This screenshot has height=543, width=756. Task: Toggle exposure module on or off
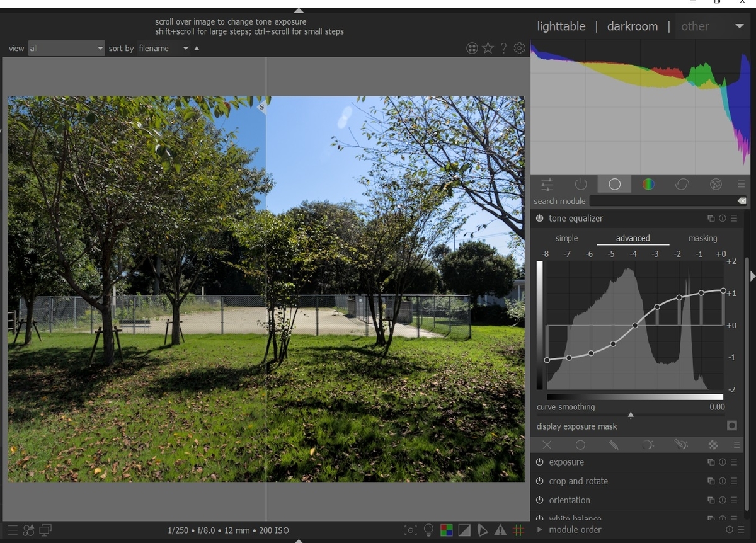540,462
